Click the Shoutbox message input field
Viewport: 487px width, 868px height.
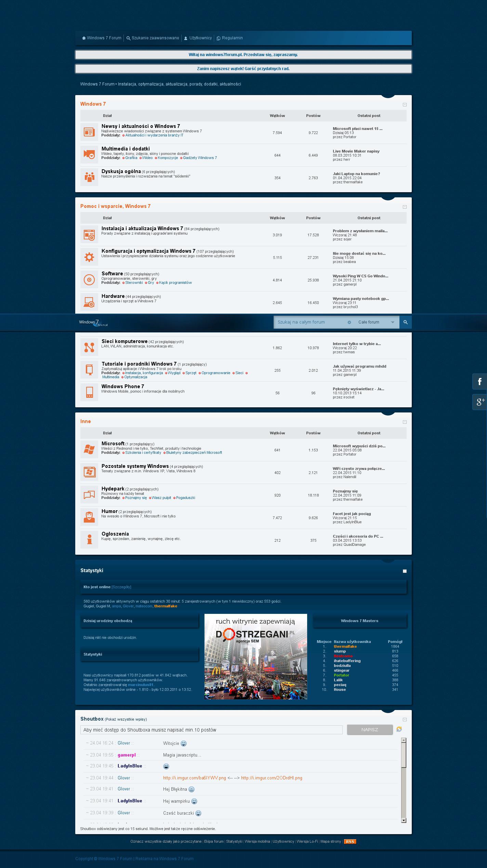211,730
